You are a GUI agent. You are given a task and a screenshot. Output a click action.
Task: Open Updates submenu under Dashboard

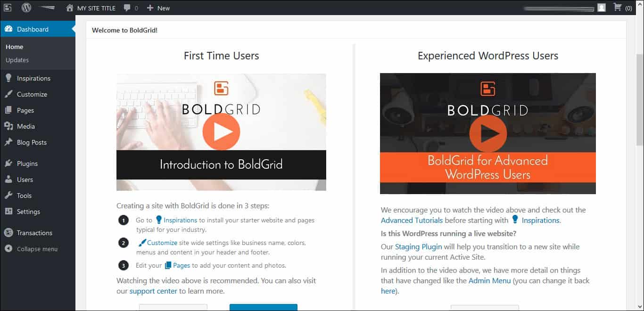coord(17,60)
